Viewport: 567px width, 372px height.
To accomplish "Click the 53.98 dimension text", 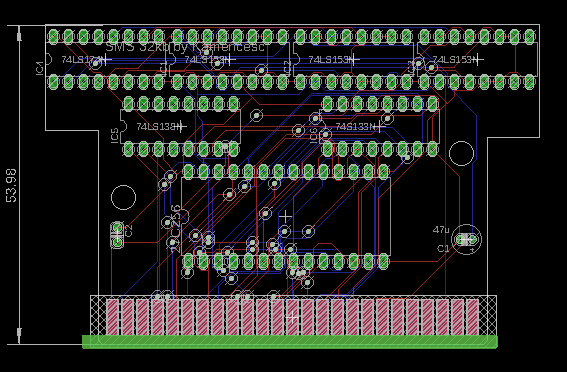I will [11, 185].
